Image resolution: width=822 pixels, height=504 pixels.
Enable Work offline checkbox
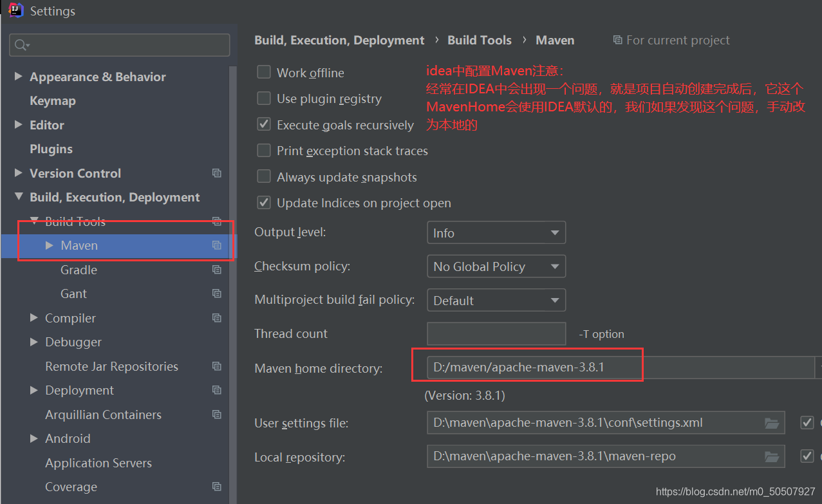coord(264,72)
